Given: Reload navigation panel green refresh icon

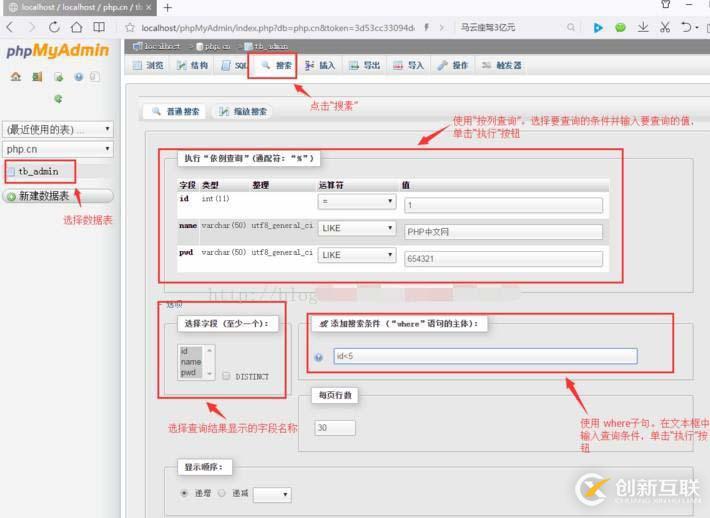Looking at the screenshot, I should click(x=58, y=98).
